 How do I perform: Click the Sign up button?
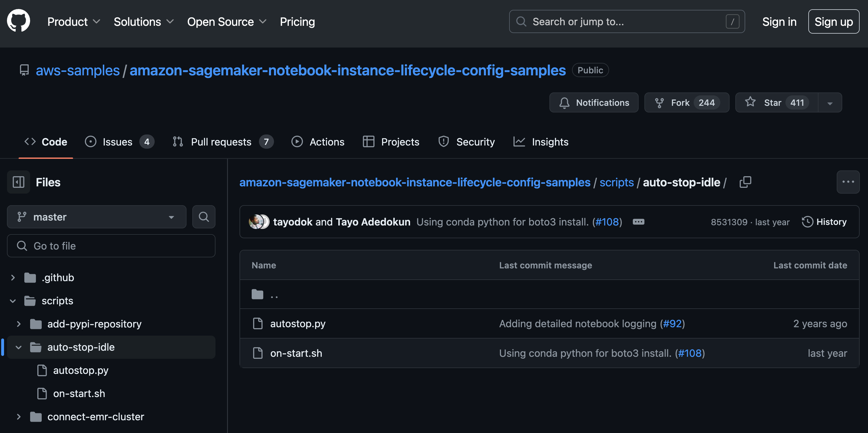point(834,21)
